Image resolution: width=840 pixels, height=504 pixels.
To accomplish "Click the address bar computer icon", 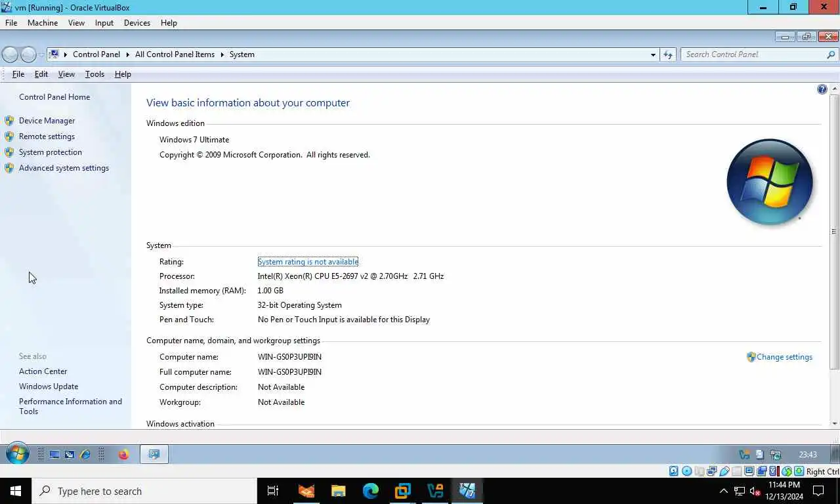I will [54, 54].
